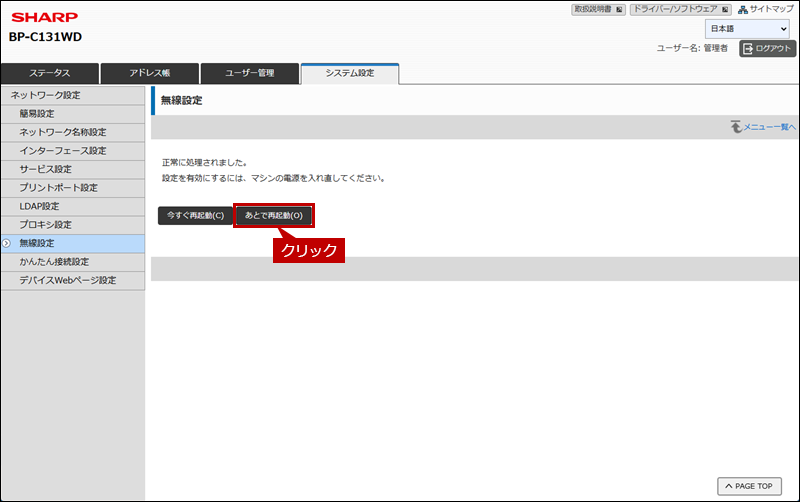800x502 pixels.
Task: Open サービス設定 in the sidebar
Action: [73, 169]
